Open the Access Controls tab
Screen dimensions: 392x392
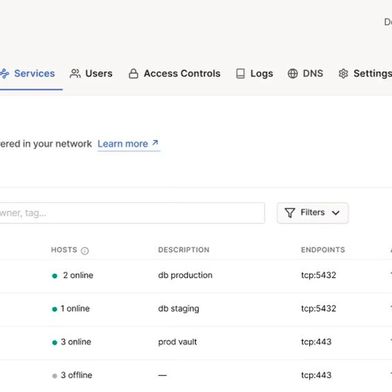[174, 73]
